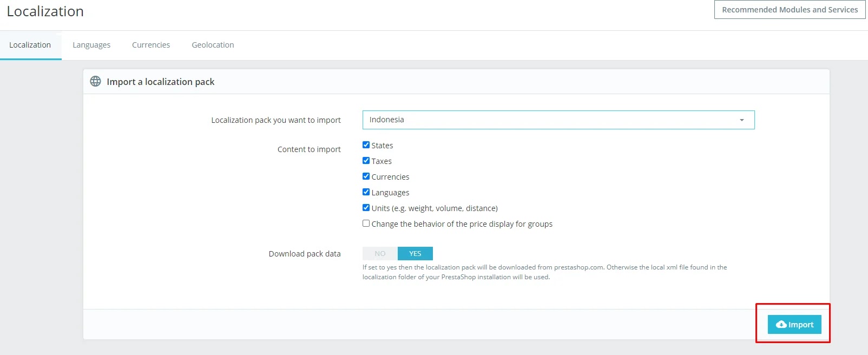
Task: Toggle the Taxes checkbox
Action: [x=366, y=161]
